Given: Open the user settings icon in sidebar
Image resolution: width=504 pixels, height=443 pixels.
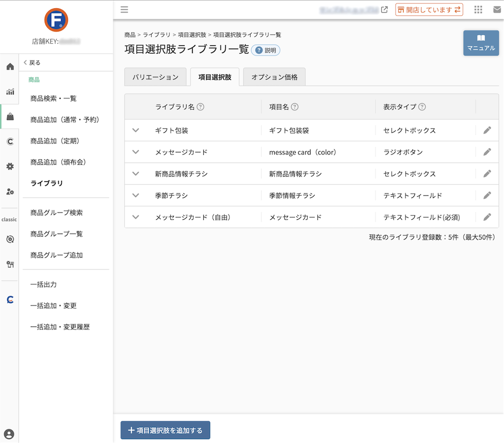Looking at the screenshot, I should point(10,192).
